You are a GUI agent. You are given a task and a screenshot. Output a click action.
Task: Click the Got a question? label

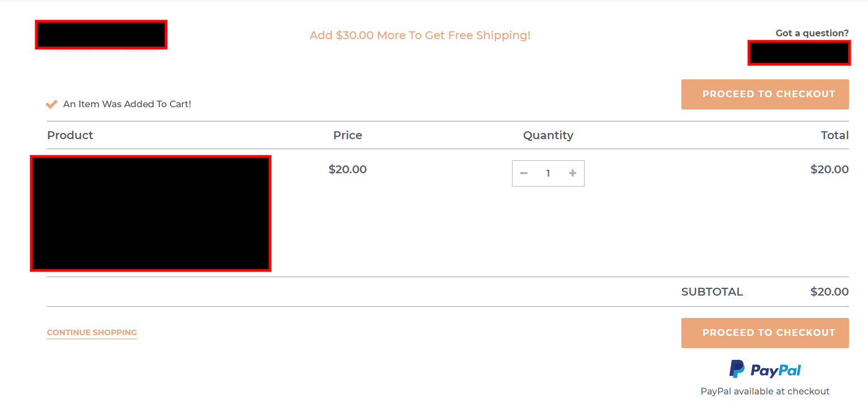tap(812, 33)
